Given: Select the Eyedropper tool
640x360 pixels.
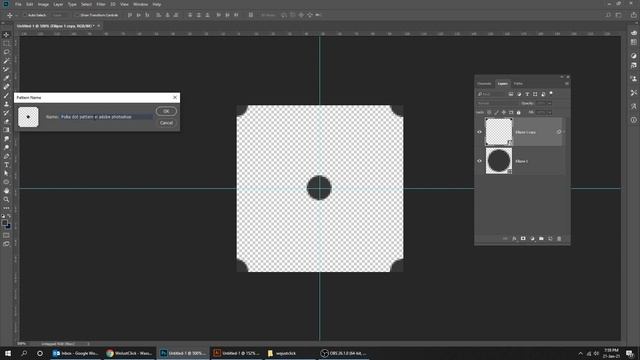Looking at the screenshot, I should point(6,78).
